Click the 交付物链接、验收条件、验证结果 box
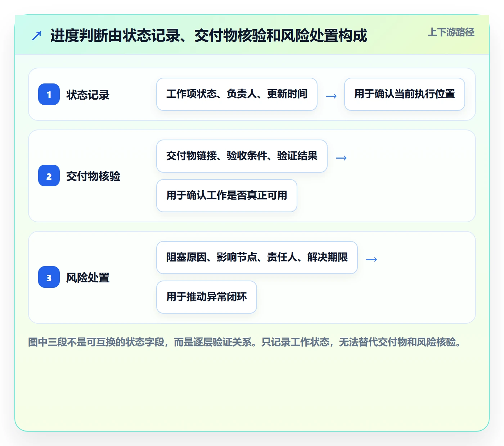The width and height of the screenshot is (504, 446). pyautogui.click(x=242, y=156)
